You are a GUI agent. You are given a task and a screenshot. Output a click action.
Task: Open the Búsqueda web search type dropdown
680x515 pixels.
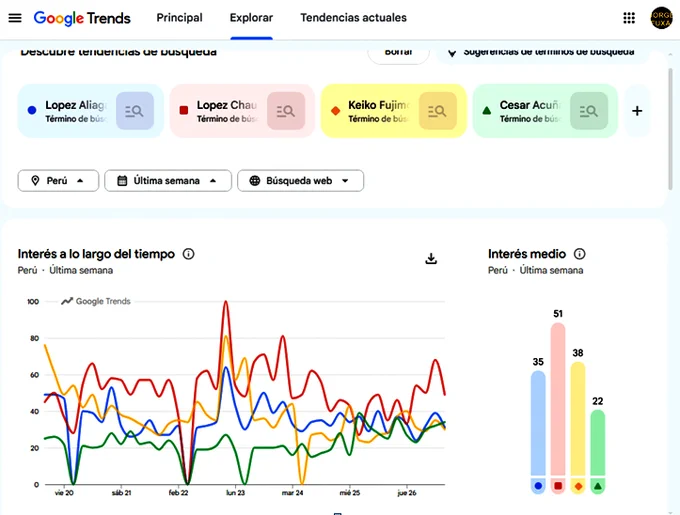pyautogui.click(x=301, y=181)
